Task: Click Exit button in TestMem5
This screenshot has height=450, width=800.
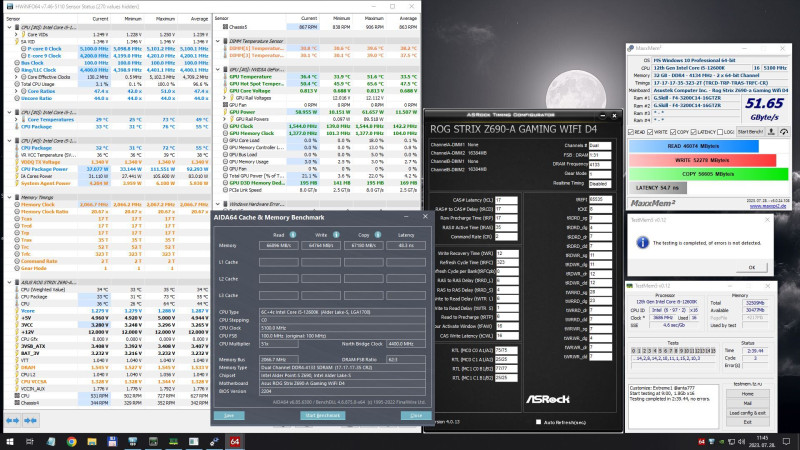Action: point(747,422)
